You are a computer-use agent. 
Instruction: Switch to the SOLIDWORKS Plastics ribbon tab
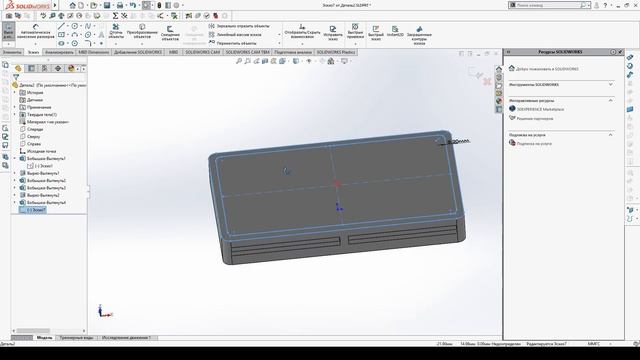click(x=336, y=52)
